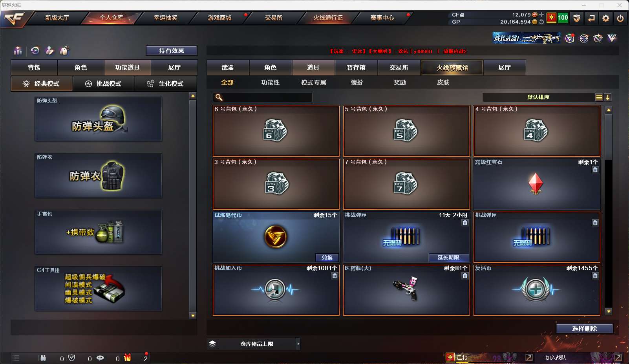Switch to the 火线珍藏馆 tab
Screen dimensions: 629x364
coord(452,68)
